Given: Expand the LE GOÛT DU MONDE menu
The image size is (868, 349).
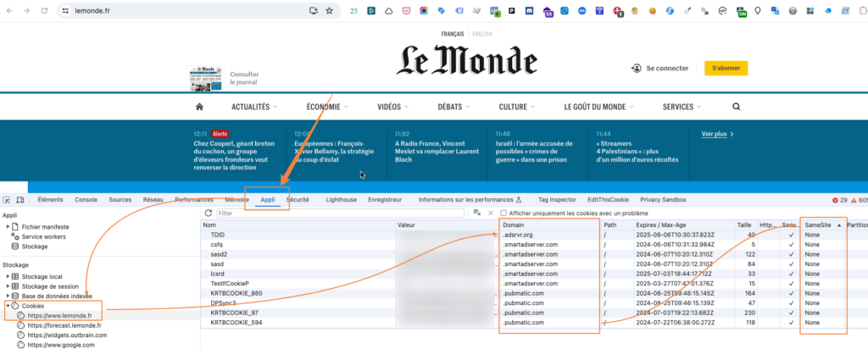Looking at the screenshot, I should tap(599, 107).
